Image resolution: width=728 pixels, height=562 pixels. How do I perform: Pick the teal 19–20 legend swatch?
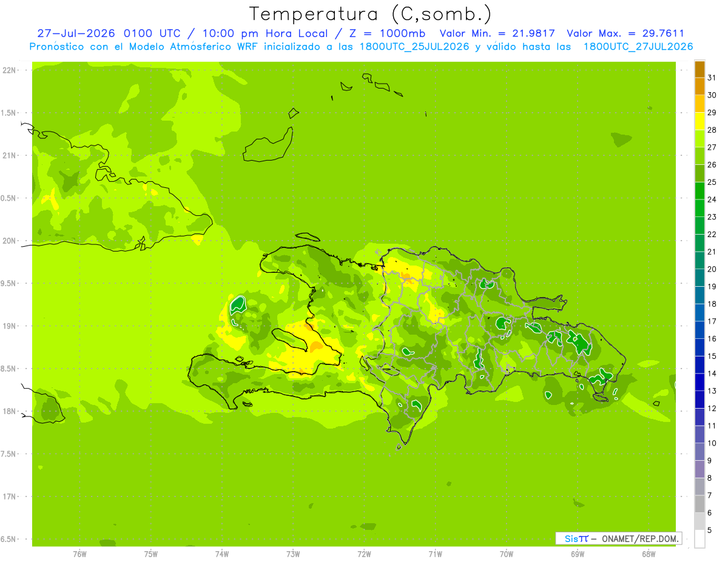[699, 278]
